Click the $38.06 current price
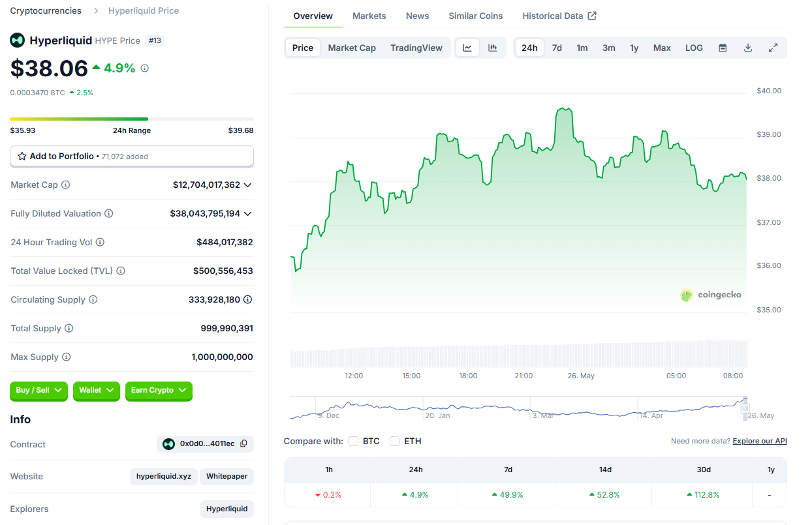This screenshot has width=812, height=525. click(x=49, y=68)
